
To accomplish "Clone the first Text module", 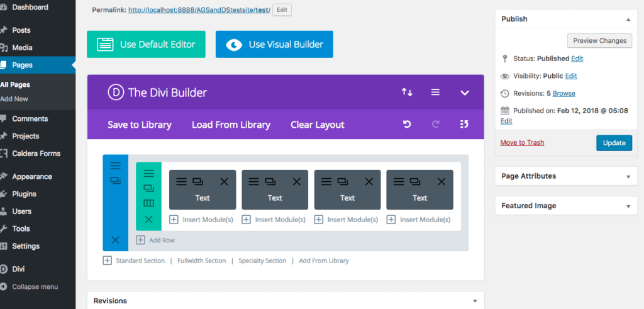I will point(198,181).
